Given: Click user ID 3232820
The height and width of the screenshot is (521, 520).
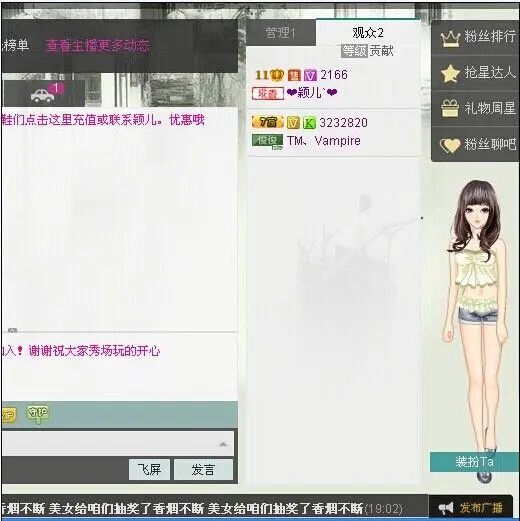Looking at the screenshot, I should 343,123.
